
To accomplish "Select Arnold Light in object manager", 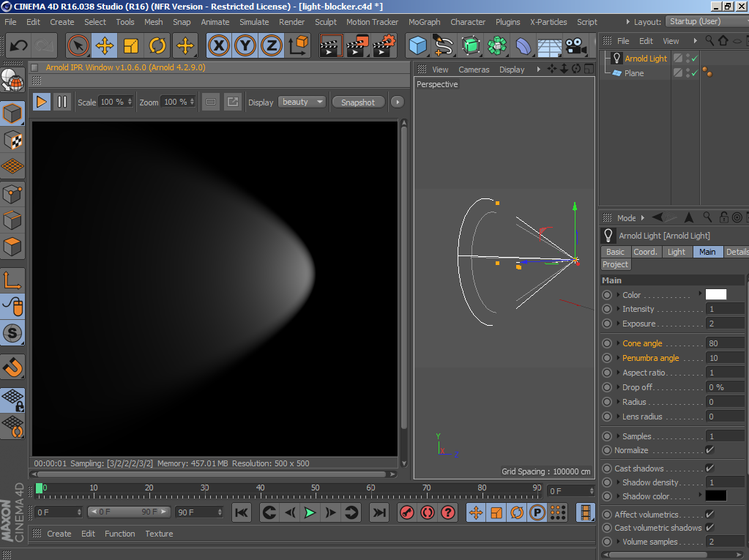I will (x=645, y=59).
